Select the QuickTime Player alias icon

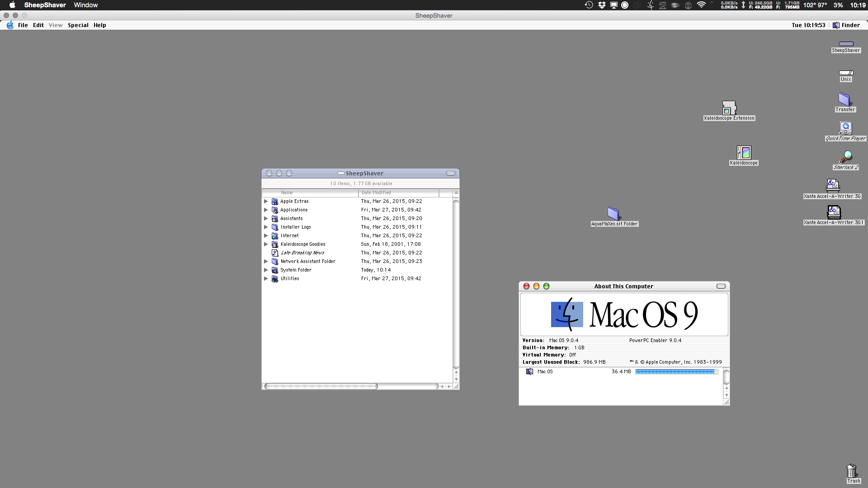[x=845, y=128]
